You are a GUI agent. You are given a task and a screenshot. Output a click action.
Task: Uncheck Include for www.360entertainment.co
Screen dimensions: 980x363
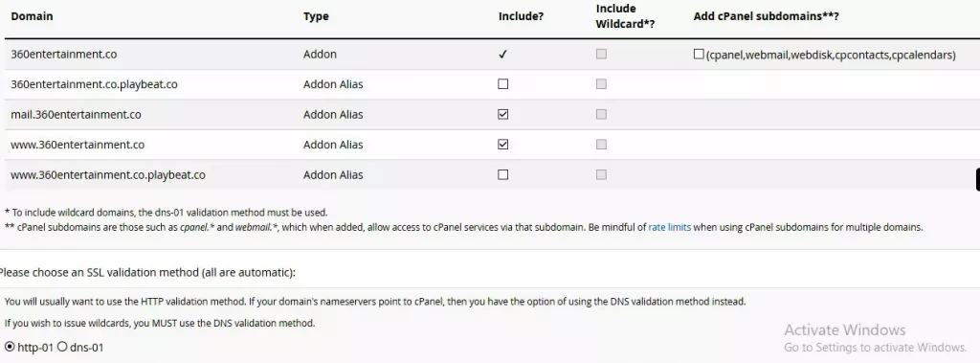click(x=503, y=145)
